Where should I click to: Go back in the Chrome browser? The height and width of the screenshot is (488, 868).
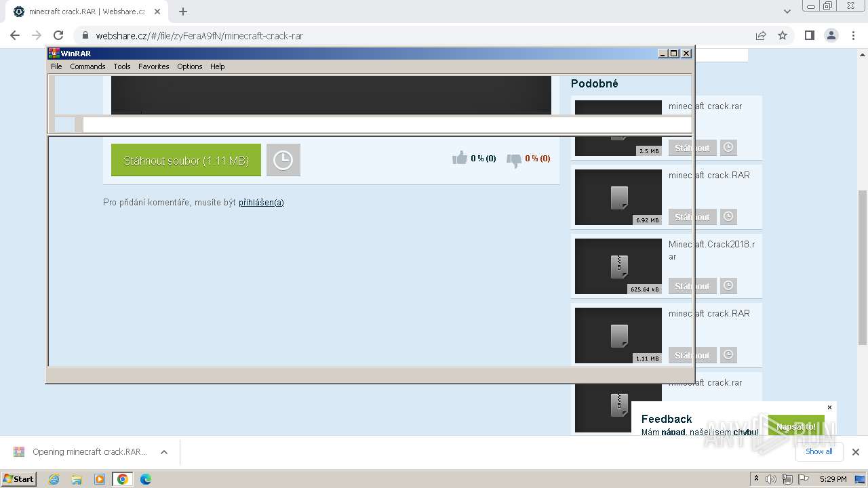[15, 35]
